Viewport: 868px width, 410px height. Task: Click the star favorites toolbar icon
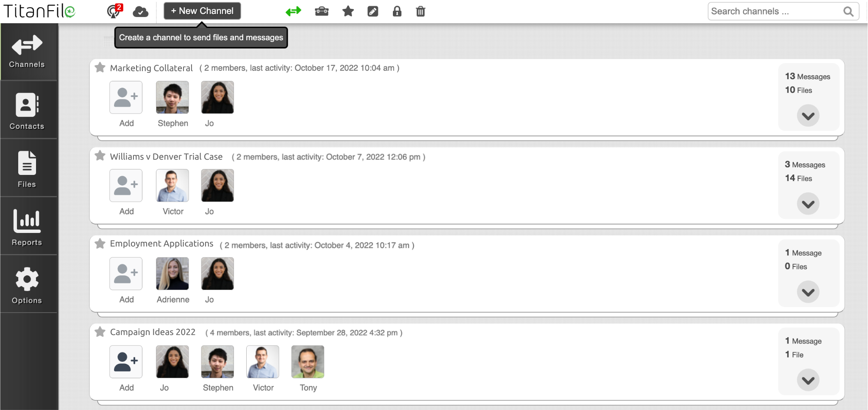pyautogui.click(x=348, y=11)
